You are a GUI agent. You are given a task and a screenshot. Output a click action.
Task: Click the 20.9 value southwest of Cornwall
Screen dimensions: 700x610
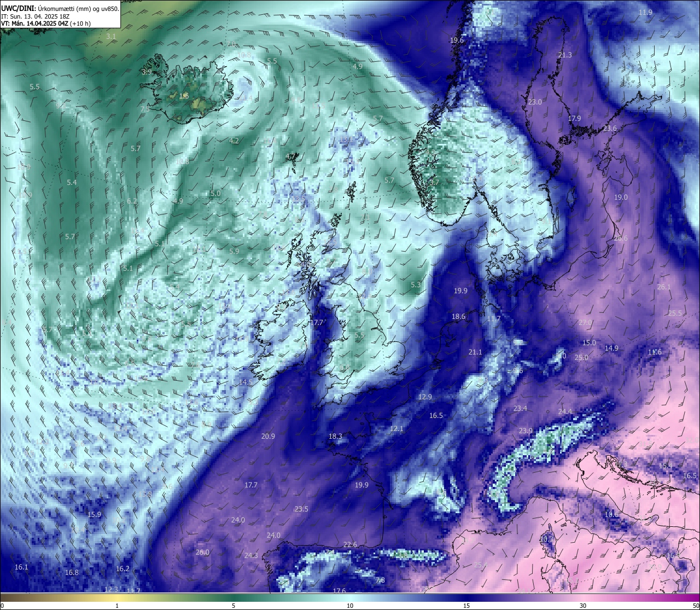[268, 437]
